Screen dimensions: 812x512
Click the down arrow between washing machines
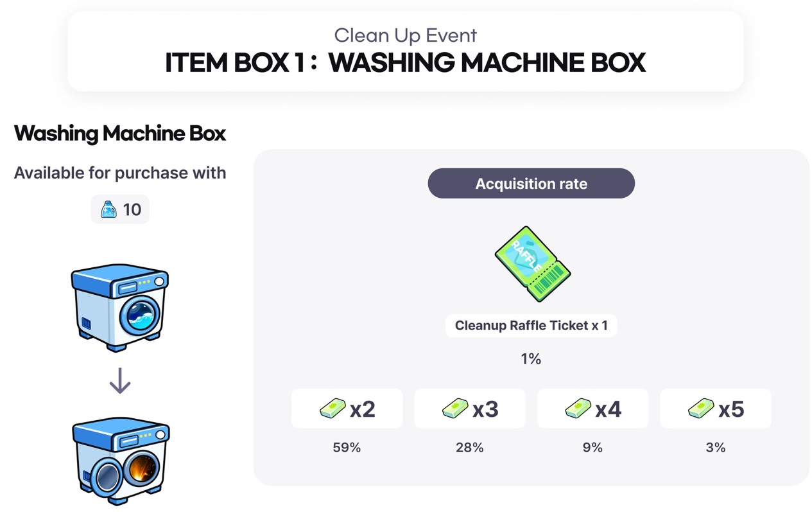(x=120, y=381)
